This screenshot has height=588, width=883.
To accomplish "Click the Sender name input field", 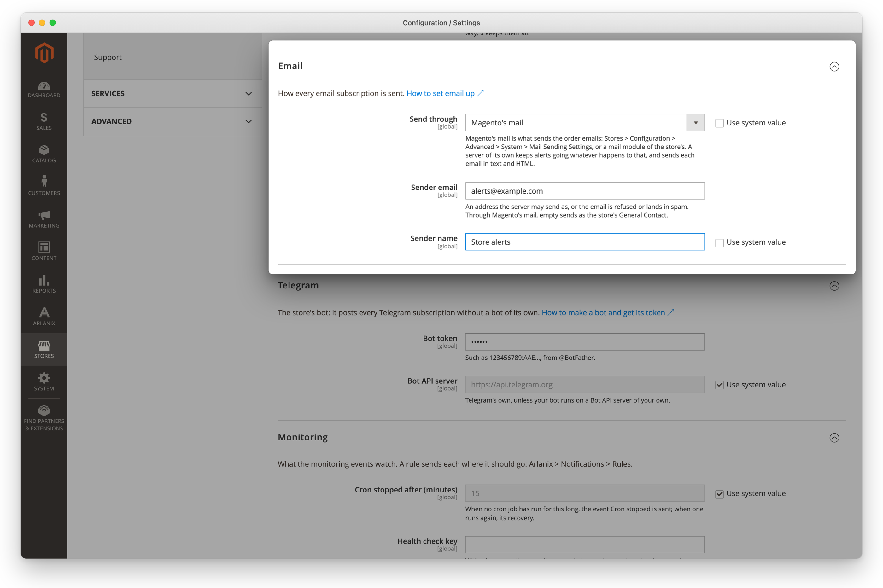I will (584, 242).
